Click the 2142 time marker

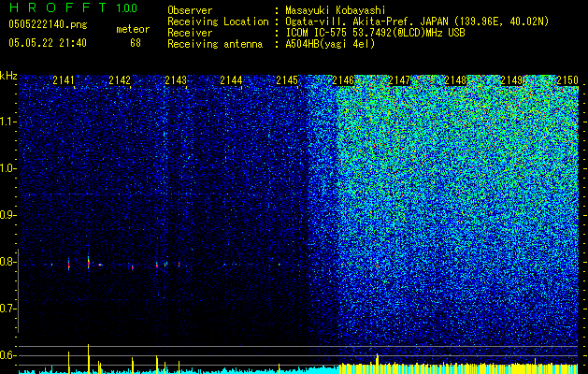click(x=120, y=80)
